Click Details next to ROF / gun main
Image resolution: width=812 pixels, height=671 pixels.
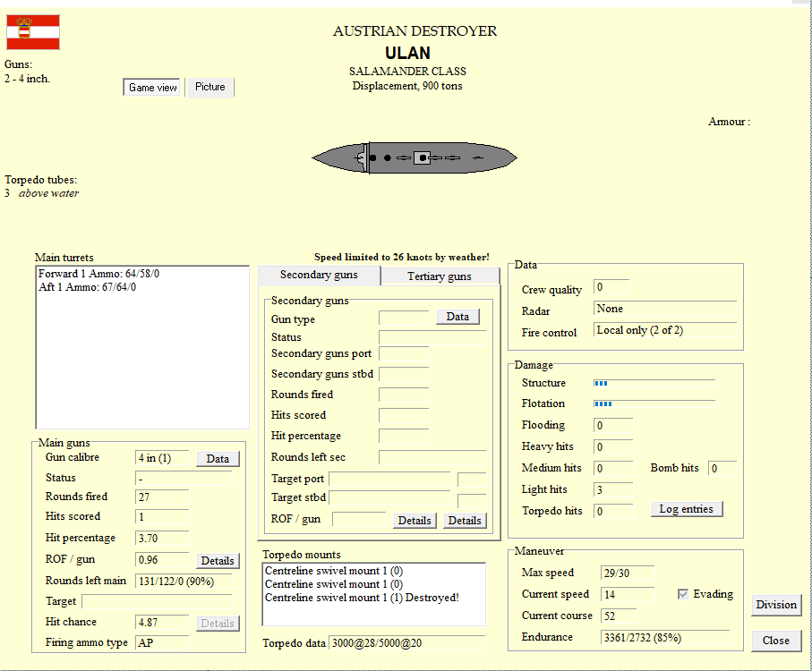point(218,561)
